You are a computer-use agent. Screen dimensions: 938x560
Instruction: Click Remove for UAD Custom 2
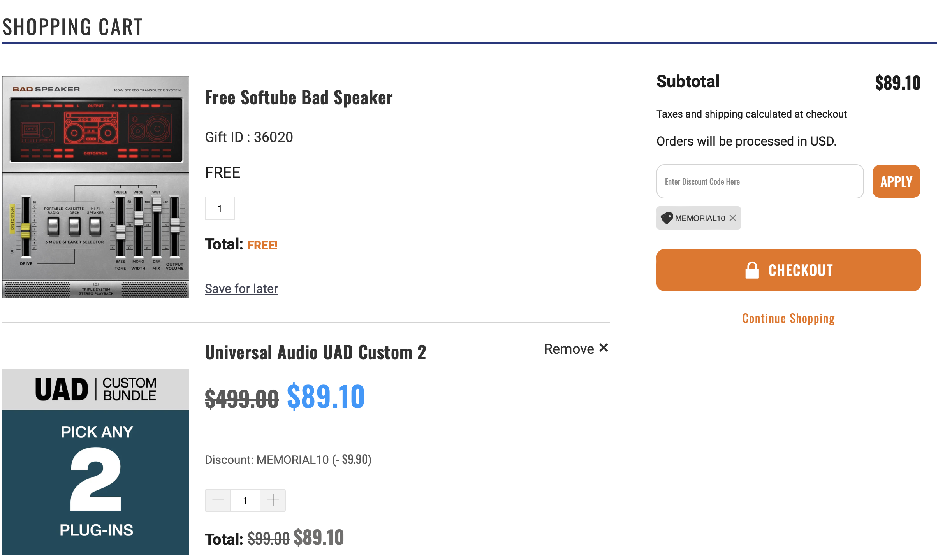coord(569,349)
